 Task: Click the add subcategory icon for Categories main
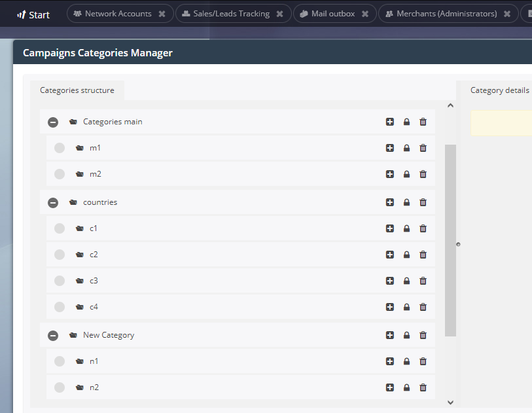click(390, 122)
